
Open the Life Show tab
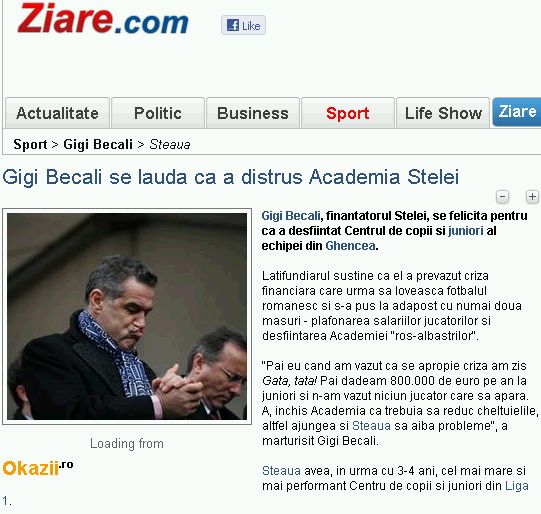(443, 113)
